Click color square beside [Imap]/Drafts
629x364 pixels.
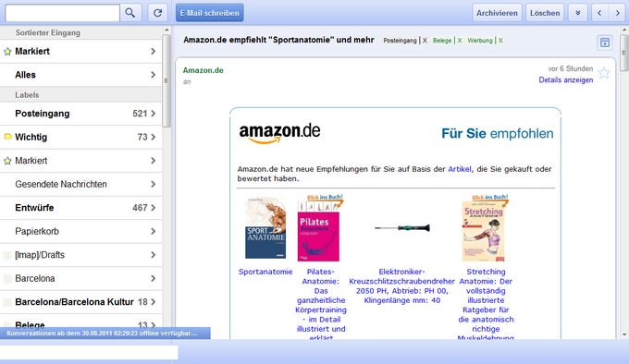(x=7, y=255)
